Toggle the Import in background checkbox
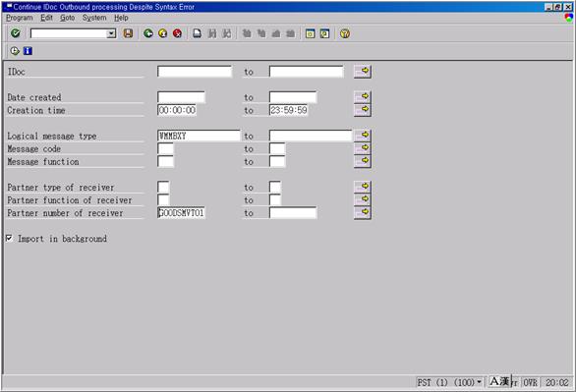576x392 pixels. (9, 239)
